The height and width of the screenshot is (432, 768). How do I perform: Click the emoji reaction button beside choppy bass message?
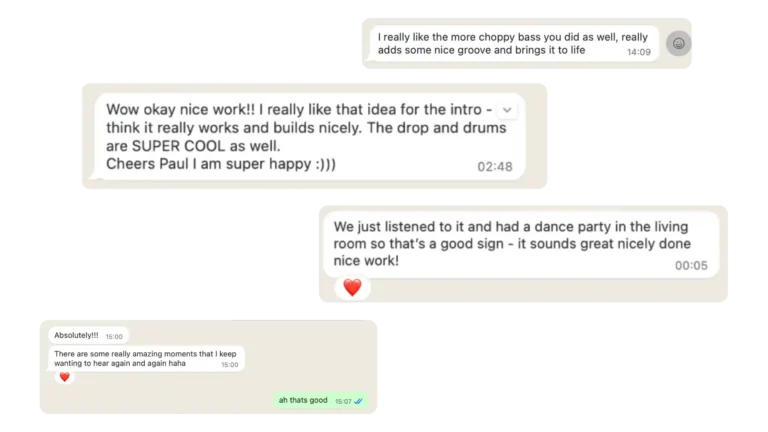coord(679,44)
